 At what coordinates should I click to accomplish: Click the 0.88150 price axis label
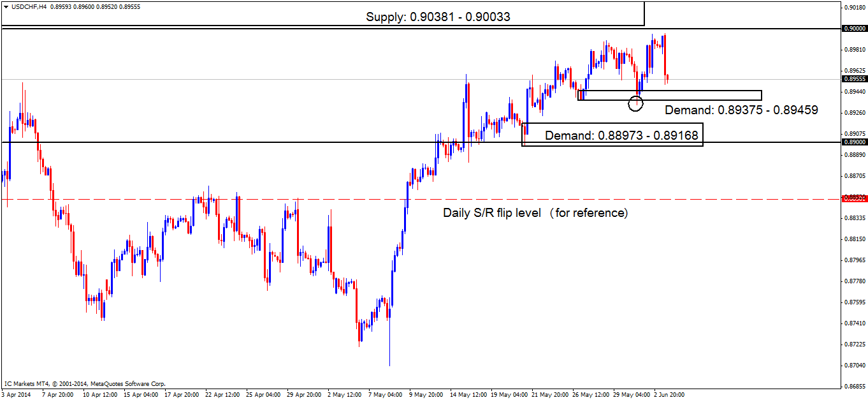click(x=855, y=239)
